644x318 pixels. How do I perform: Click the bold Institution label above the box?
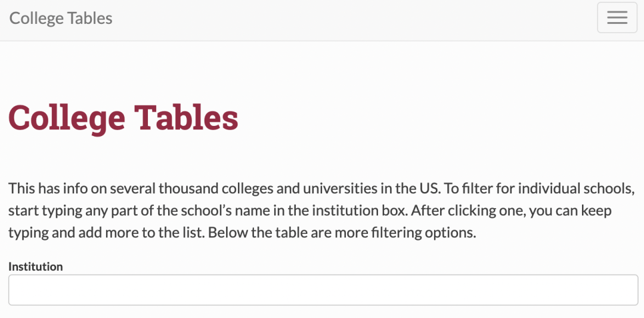pyautogui.click(x=35, y=267)
